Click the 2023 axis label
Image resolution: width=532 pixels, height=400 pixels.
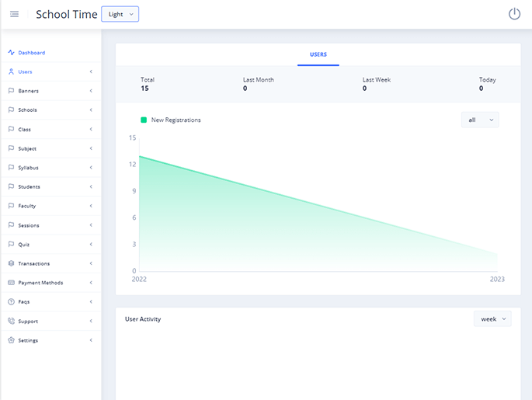pos(497,279)
